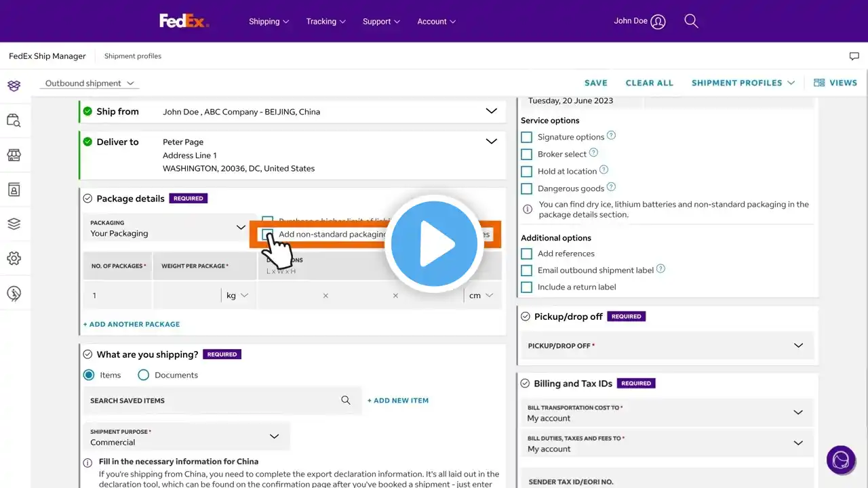Open the virtual assistant chat bubble
This screenshot has width=868, height=488.
(x=841, y=460)
